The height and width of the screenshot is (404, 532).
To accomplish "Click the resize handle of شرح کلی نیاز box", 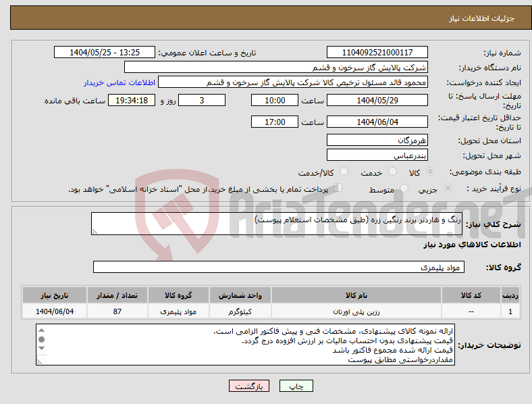I will click(x=95, y=232).
